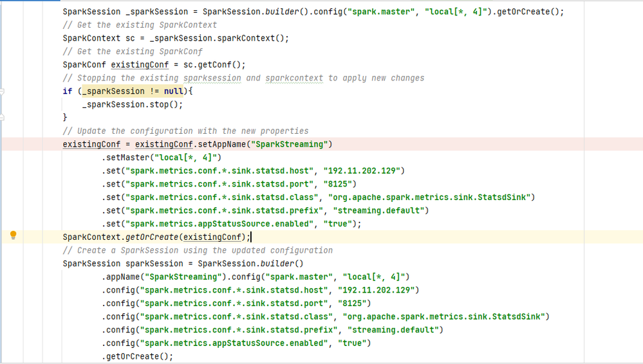Click the SparkContext.getOrCreate(existingConf) statement
Image resolution: width=643 pixels, height=364 pixels.
click(x=155, y=237)
